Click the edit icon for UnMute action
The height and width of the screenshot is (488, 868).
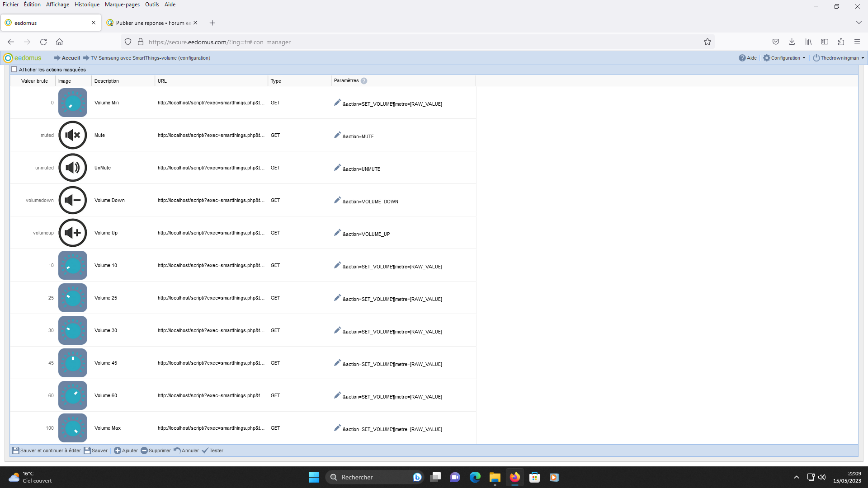[x=337, y=168]
